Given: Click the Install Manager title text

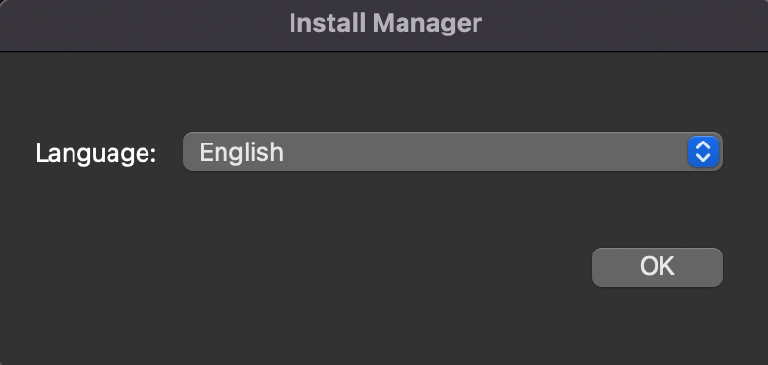Looking at the screenshot, I should (385, 23).
